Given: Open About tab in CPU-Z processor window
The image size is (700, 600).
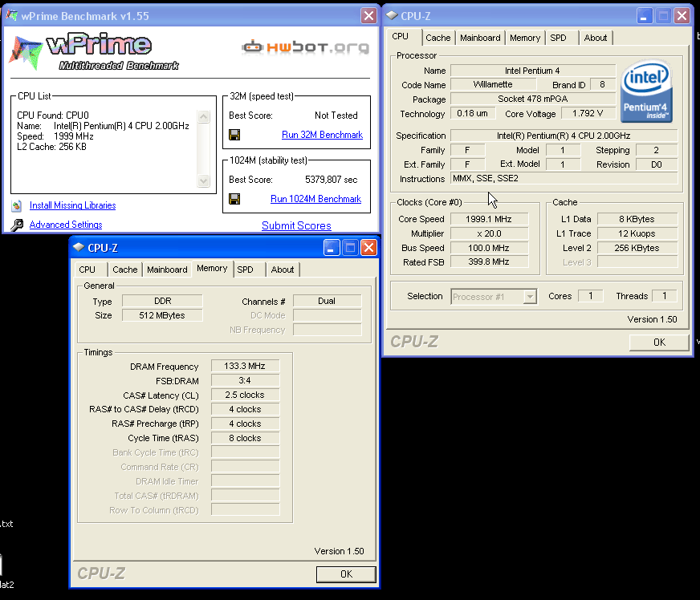Looking at the screenshot, I should coord(595,38).
